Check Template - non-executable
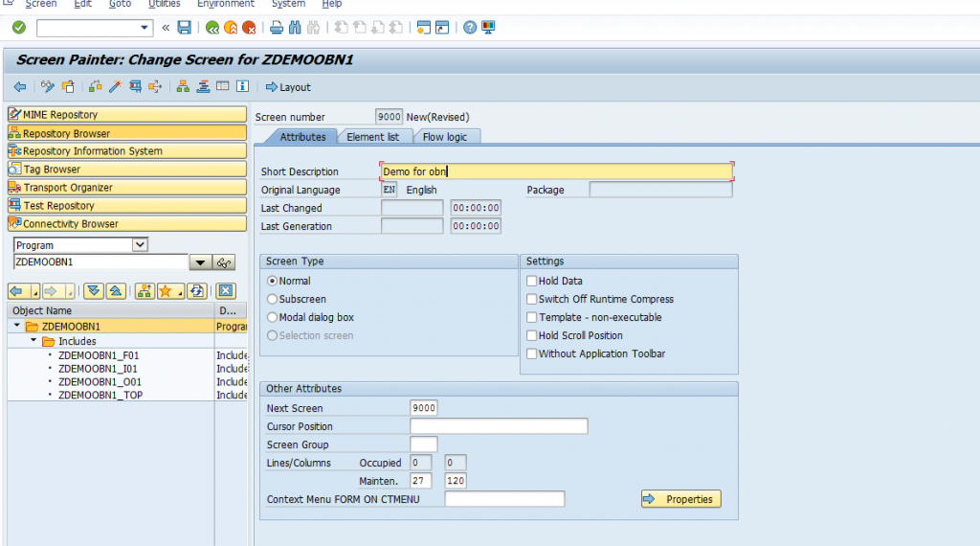Image resolution: width=980 pixels, height=546 pixels. (x=532, y=318)
